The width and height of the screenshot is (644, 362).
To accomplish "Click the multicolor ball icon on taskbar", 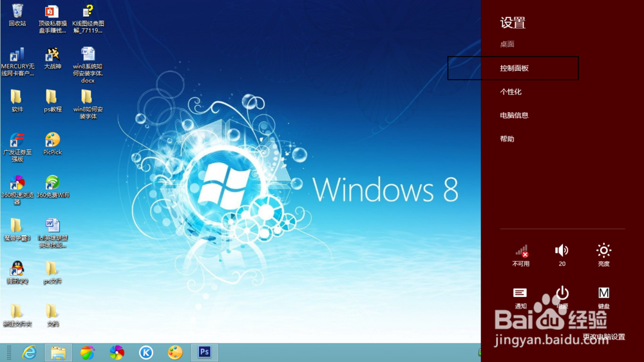I will coord(88,352).
